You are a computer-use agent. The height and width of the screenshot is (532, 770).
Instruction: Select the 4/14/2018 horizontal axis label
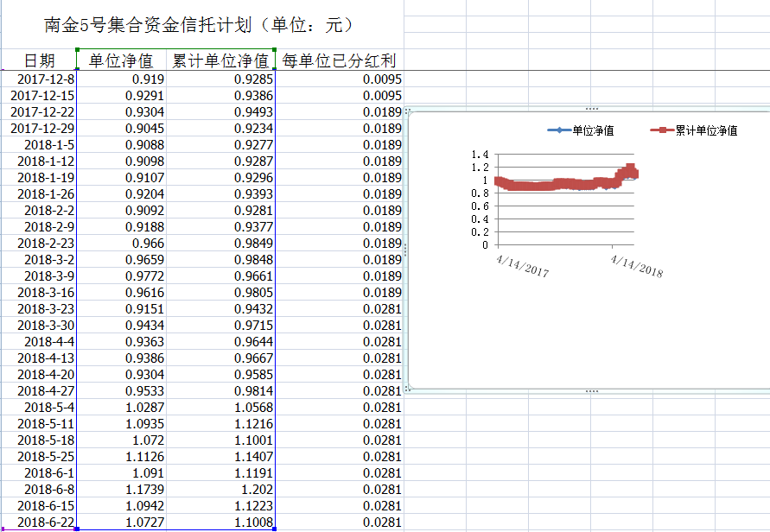click(637, 265)
